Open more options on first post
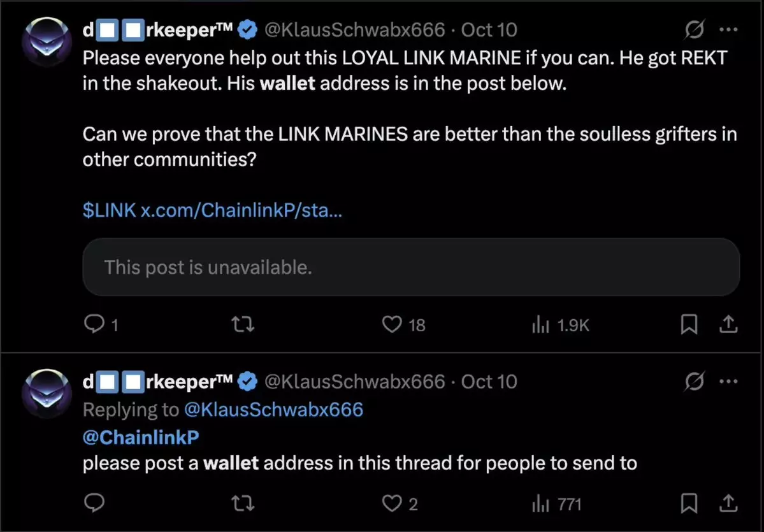764x532 pixels. tap(728, 29)
